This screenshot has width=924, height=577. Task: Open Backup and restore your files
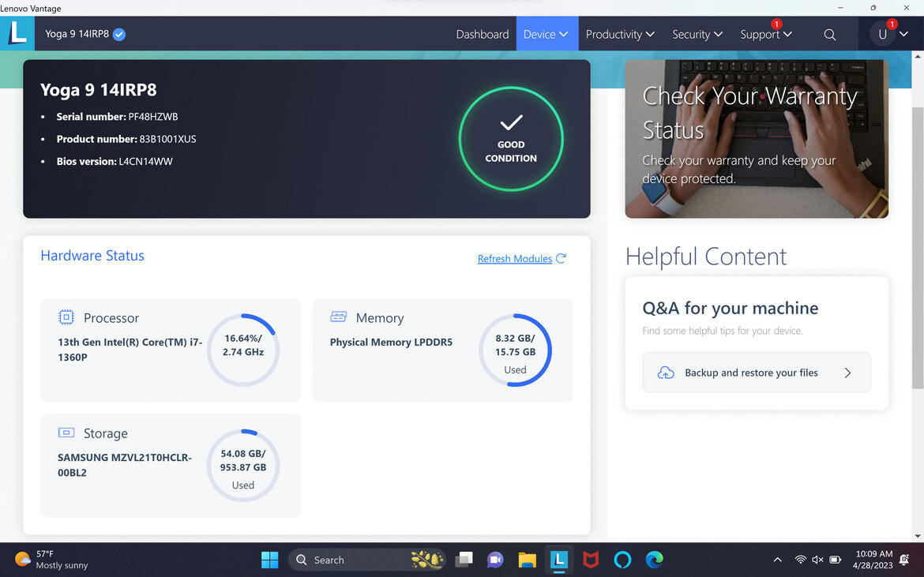point(756,373)
